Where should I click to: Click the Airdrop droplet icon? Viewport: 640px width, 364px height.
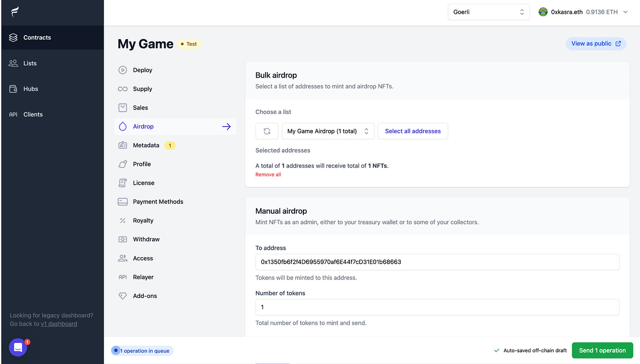click(x=123, y=127)
